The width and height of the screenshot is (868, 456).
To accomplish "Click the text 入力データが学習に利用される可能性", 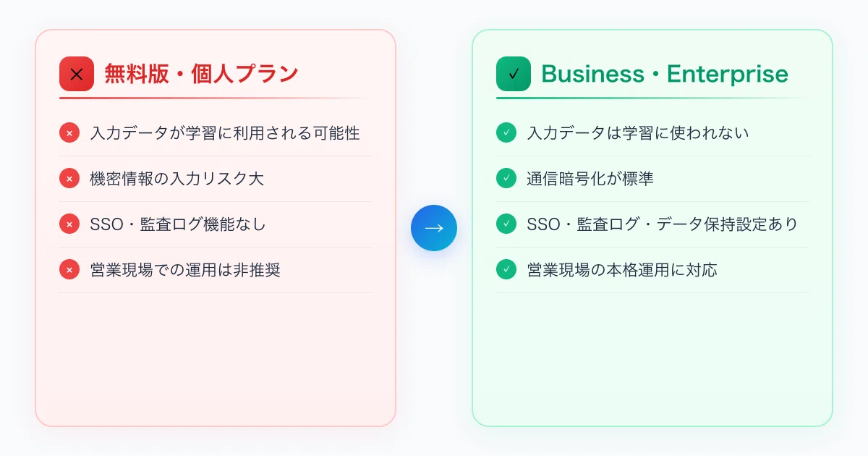I will [225, 133].
